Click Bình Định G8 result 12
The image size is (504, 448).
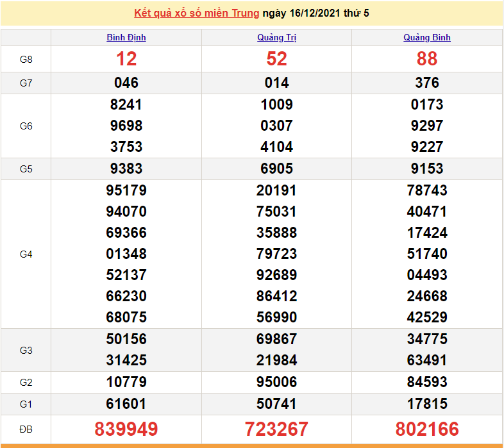pos(126,59)
